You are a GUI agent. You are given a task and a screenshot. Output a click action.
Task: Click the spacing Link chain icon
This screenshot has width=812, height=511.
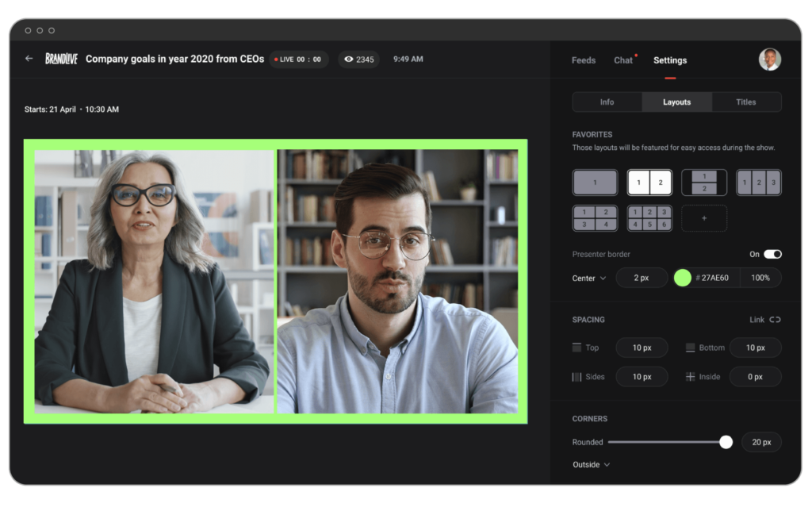tap(775, 320)
